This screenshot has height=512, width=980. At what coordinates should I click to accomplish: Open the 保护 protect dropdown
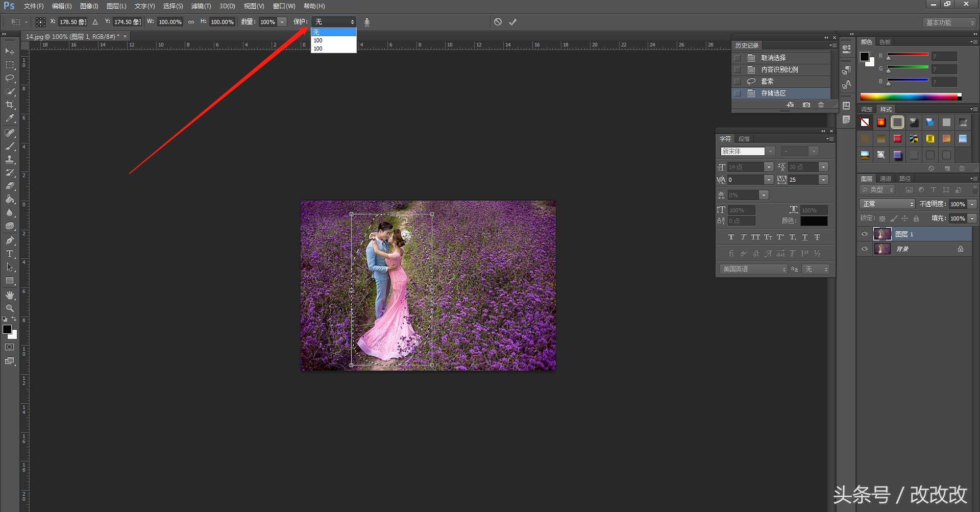point(334,22)
